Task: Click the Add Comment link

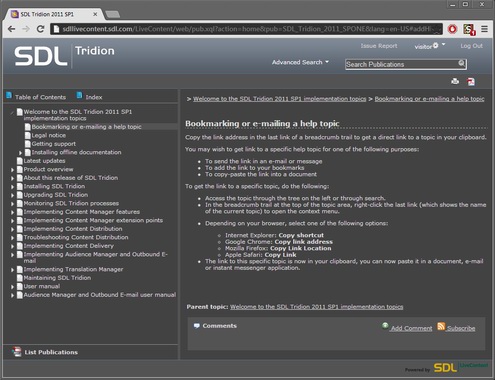Action: click(x=411, y=328)
